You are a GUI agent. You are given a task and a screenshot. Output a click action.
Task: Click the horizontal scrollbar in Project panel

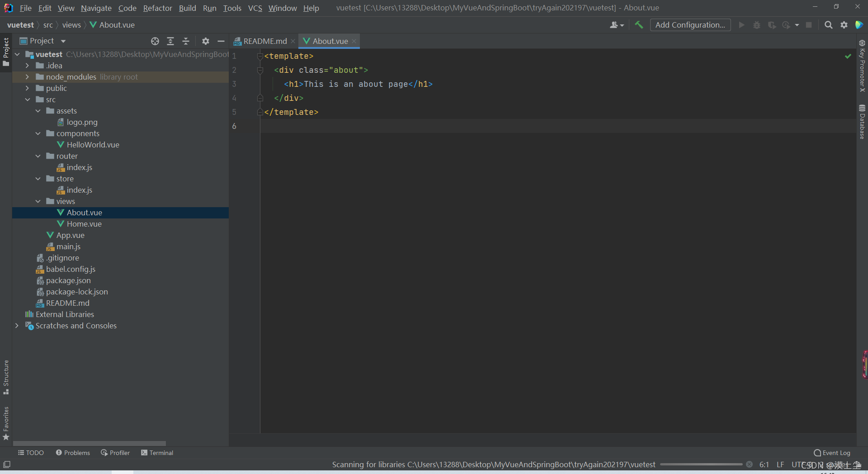click(90, 443)
